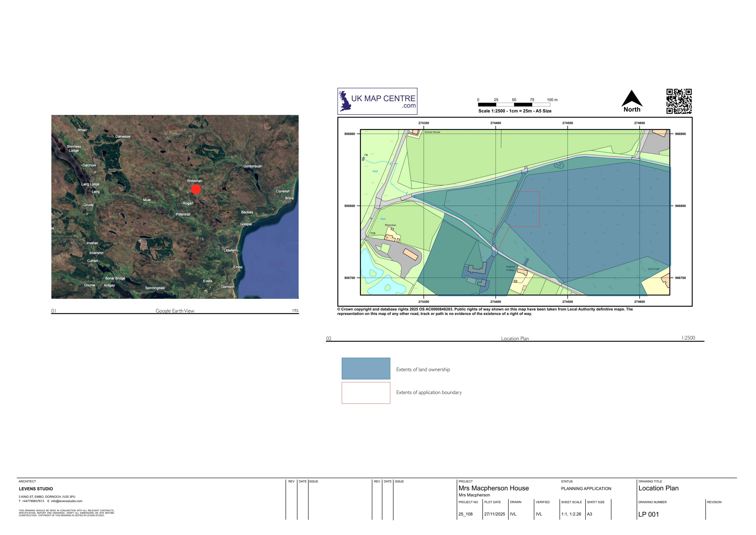Click the 'Scale 1:2500 - 1cm = 25m' text
Screen dimensions: 756x535
coord(515,111)
